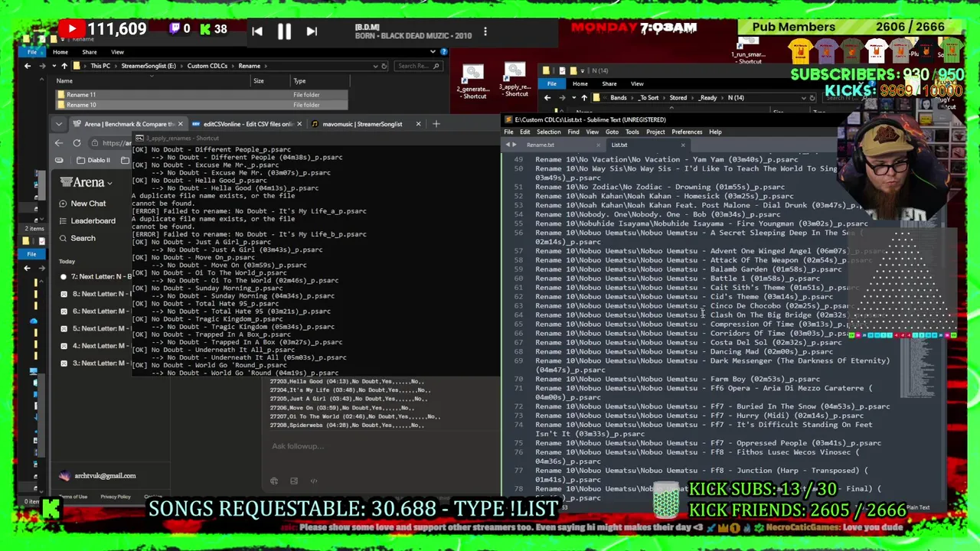Screen dimensions: 980x551
Task: Open View tab in Rename explorer window
Action: [117, 52]
